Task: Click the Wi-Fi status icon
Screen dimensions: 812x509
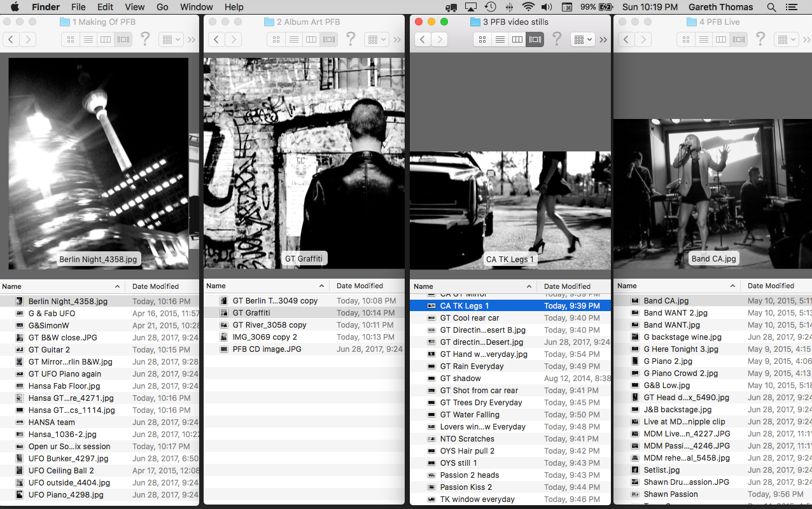Action: 528,7
